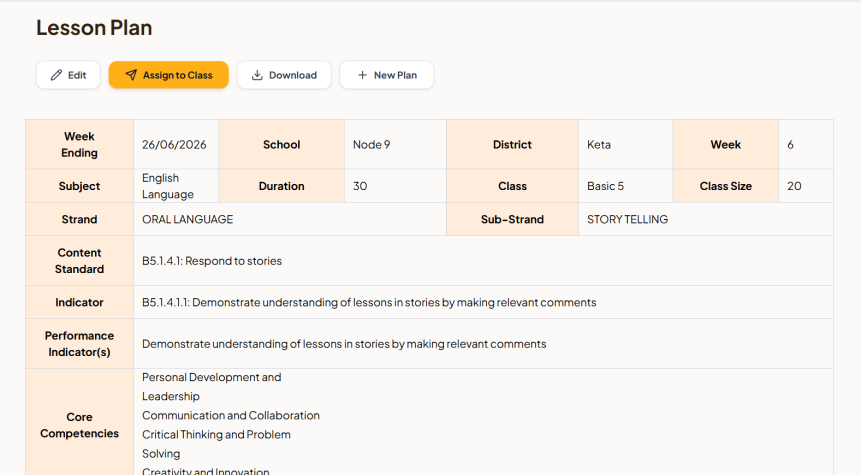
Task: Click the download tray icon
Action: pos(257,75)
